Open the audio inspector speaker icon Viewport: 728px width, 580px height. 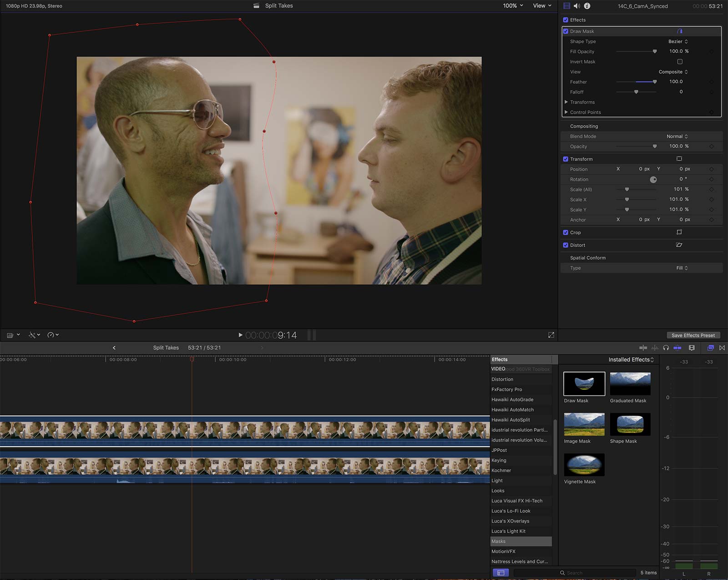point(576,6)
